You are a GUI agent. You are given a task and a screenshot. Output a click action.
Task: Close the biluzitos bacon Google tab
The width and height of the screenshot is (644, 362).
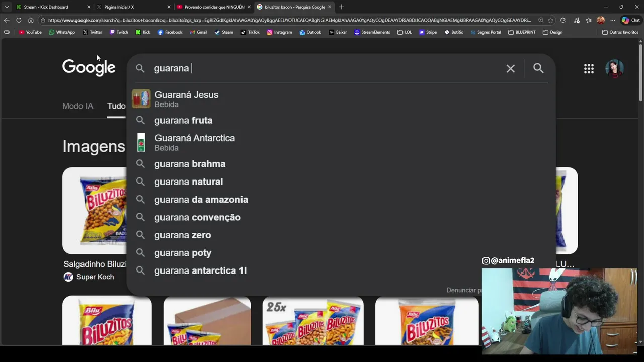coord(330,7)
